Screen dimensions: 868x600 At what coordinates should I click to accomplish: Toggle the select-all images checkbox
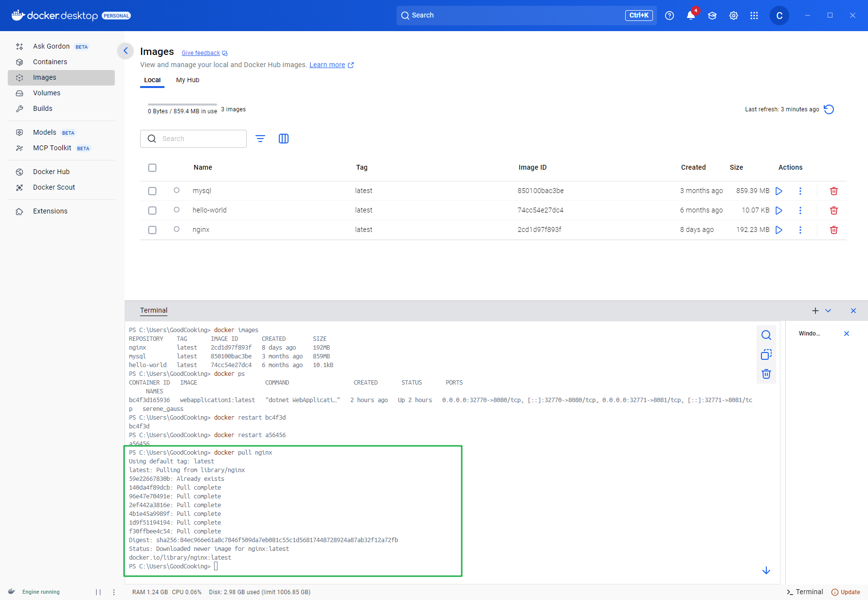(x=152, y=168)
